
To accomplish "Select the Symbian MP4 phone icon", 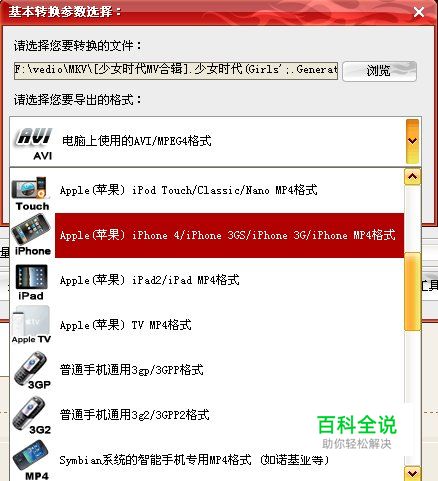I will click(x=32, y=460).
